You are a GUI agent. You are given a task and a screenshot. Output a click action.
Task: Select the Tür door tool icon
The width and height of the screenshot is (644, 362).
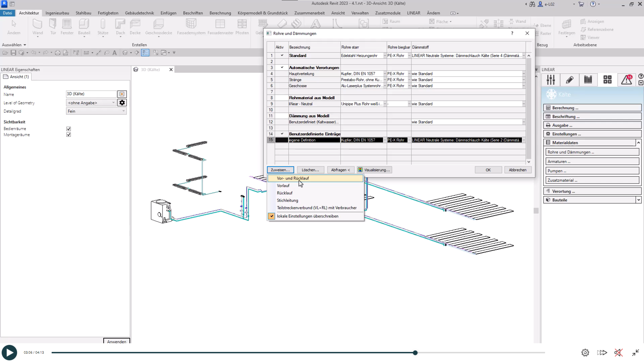[53, 25]
